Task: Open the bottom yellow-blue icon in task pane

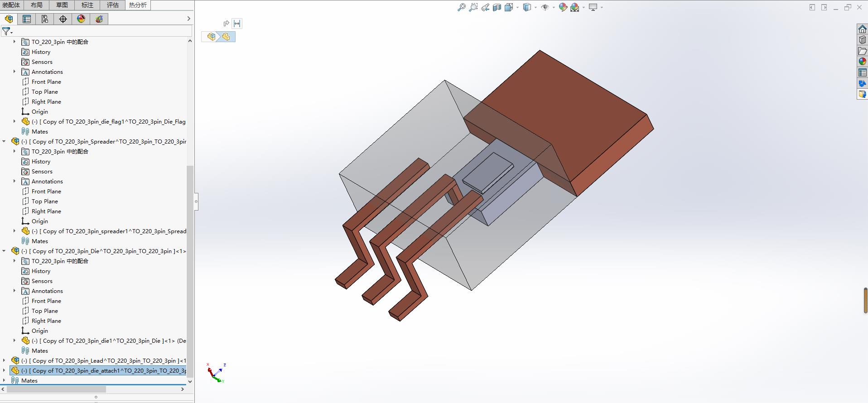Action: [x=863, y=94]
